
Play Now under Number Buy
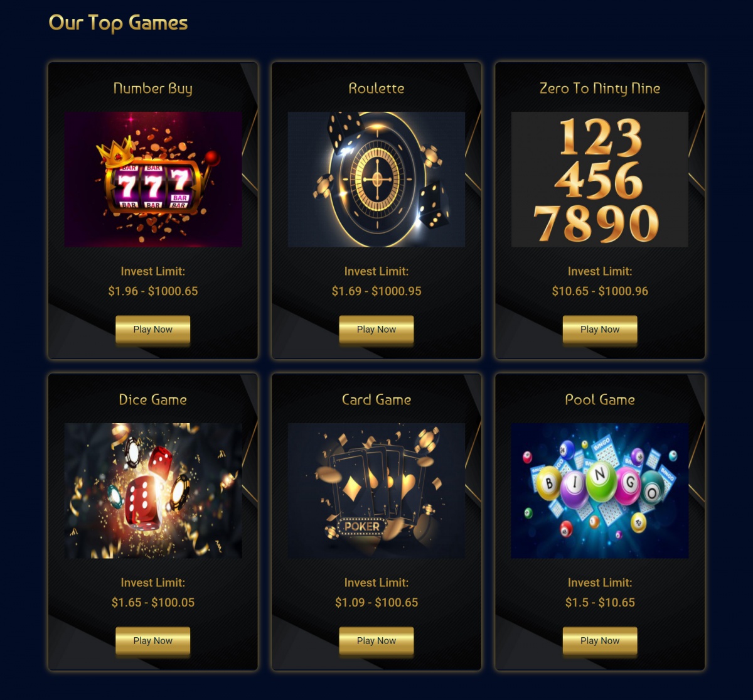tap(153, 330)
